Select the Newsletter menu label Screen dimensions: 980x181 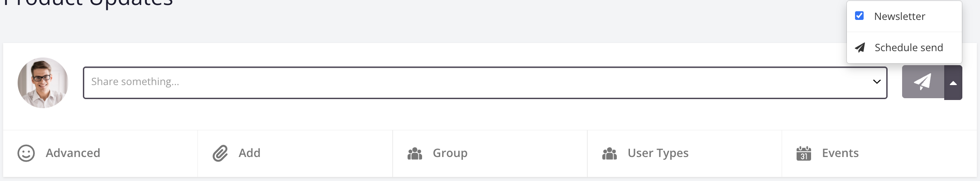click(899, 16)
